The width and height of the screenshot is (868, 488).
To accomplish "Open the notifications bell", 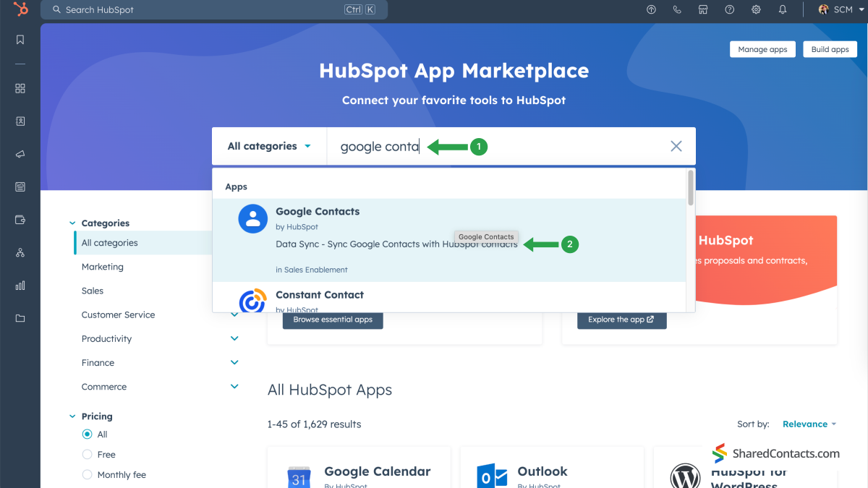I will point(783,9).
